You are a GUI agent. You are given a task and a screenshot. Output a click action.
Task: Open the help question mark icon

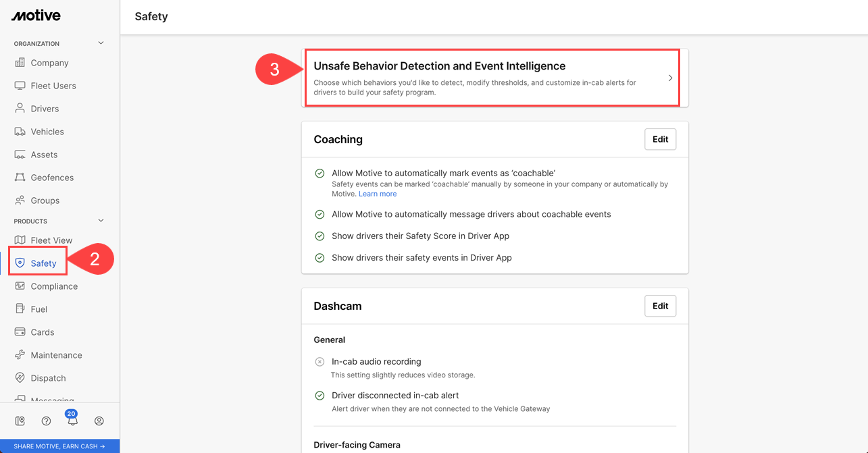[x=46, y=421]
